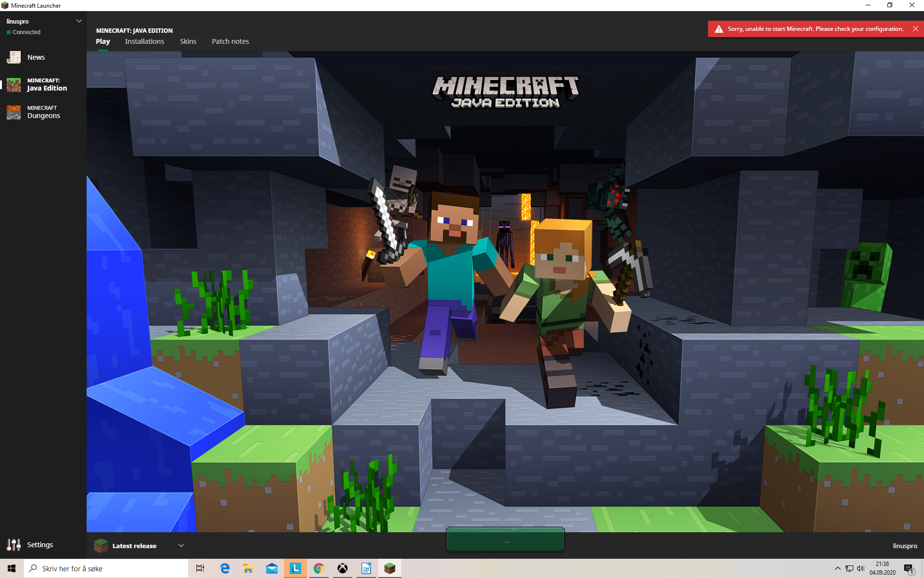
Task: Switch to the Installations tab
Action: (144, 41)
